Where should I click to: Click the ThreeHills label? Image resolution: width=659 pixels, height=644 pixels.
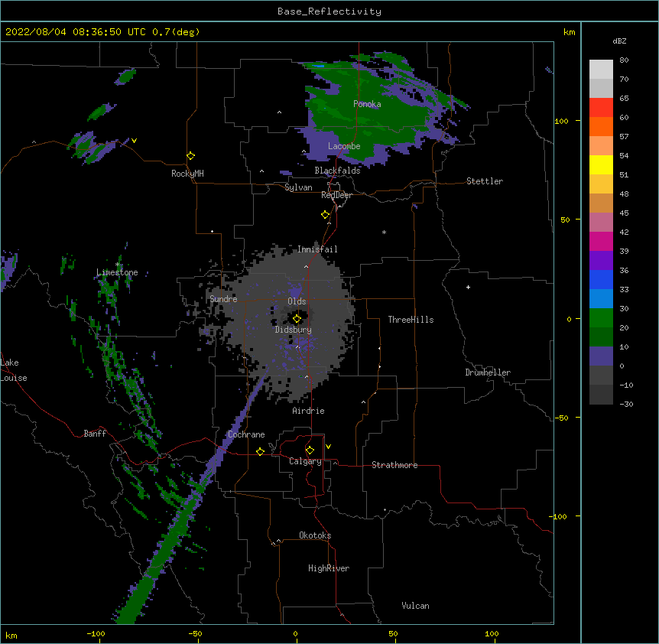point(411,320)
